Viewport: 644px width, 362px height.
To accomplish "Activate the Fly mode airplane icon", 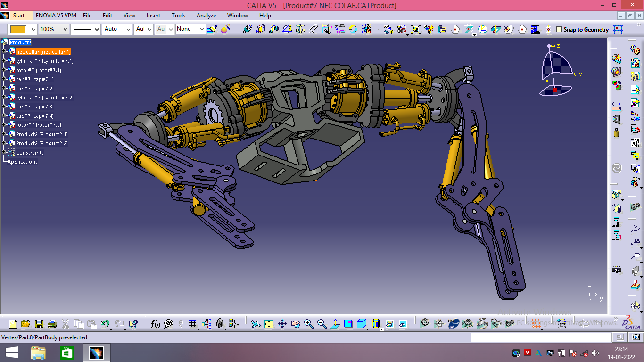I will click(256, 324).
